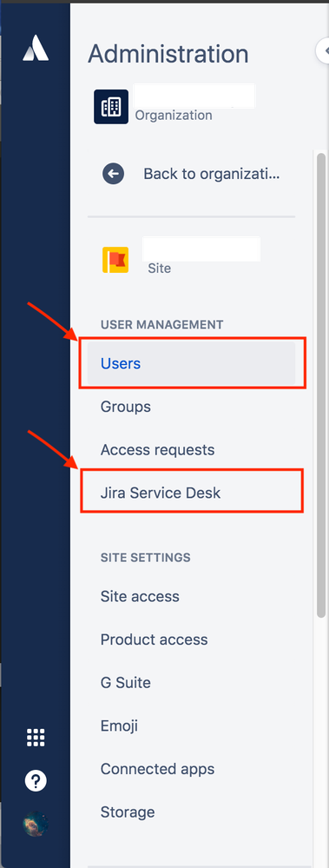This screenshot has width=329, height=868.
Task: Open Storage settings
Action: coord(128,812)
